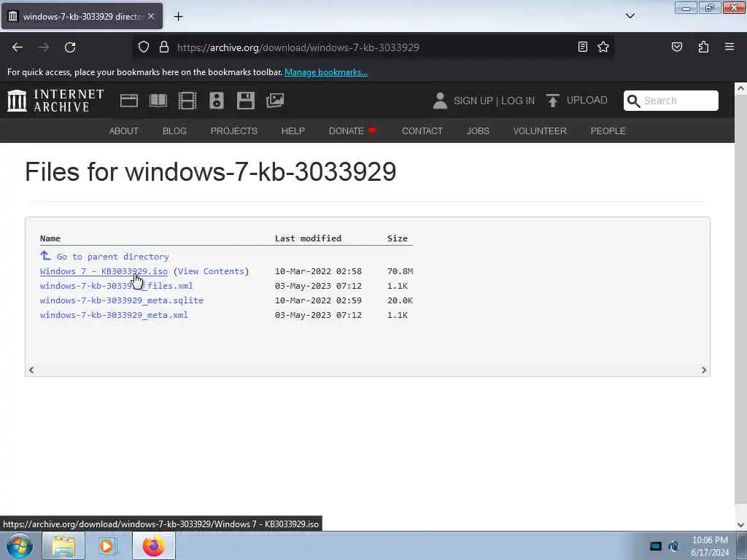The width and height of the screenshot is (747, 560).
Task: Open the PEOPLE menu item
Action: click(608, 131)
